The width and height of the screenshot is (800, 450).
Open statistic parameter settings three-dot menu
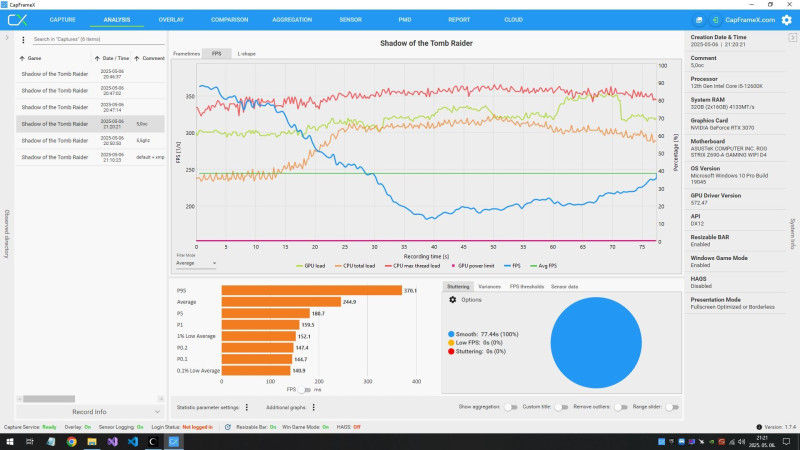click(x=247, y=407)
